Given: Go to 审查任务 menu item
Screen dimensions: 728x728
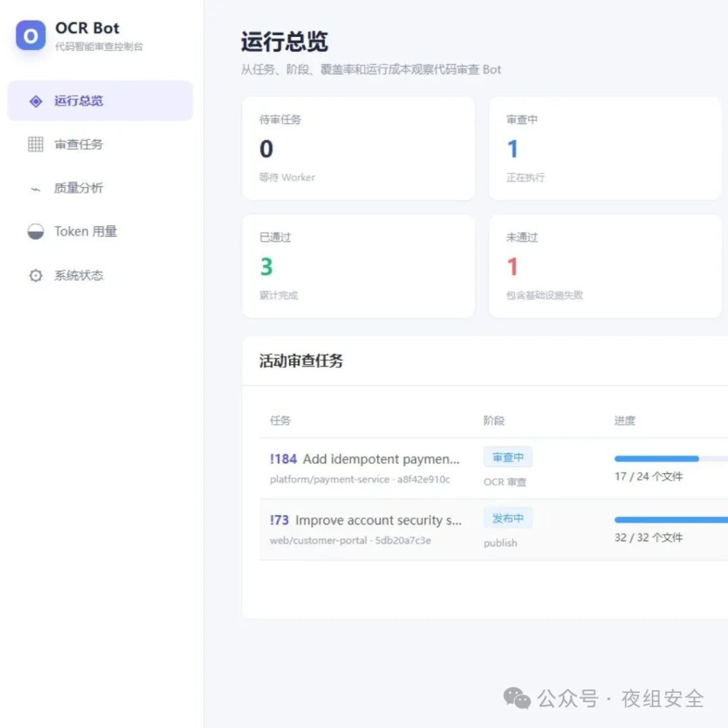Looking at the screenshot, I should (x=100, y=144).
